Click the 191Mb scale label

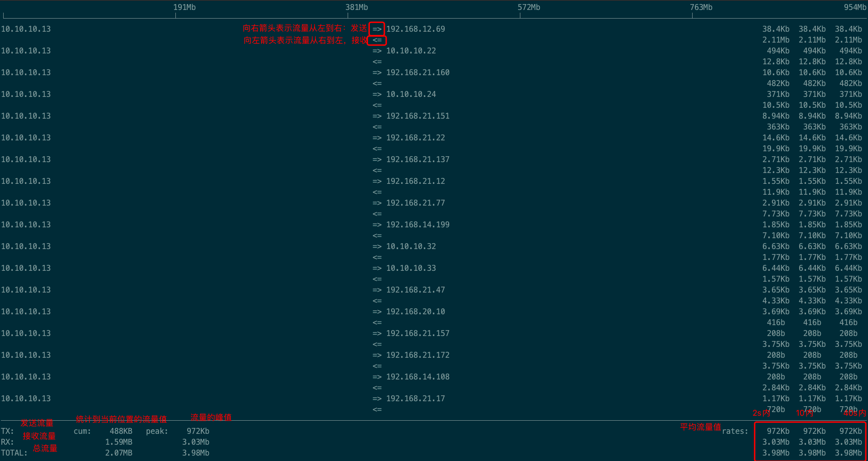[x=184, y=7]
